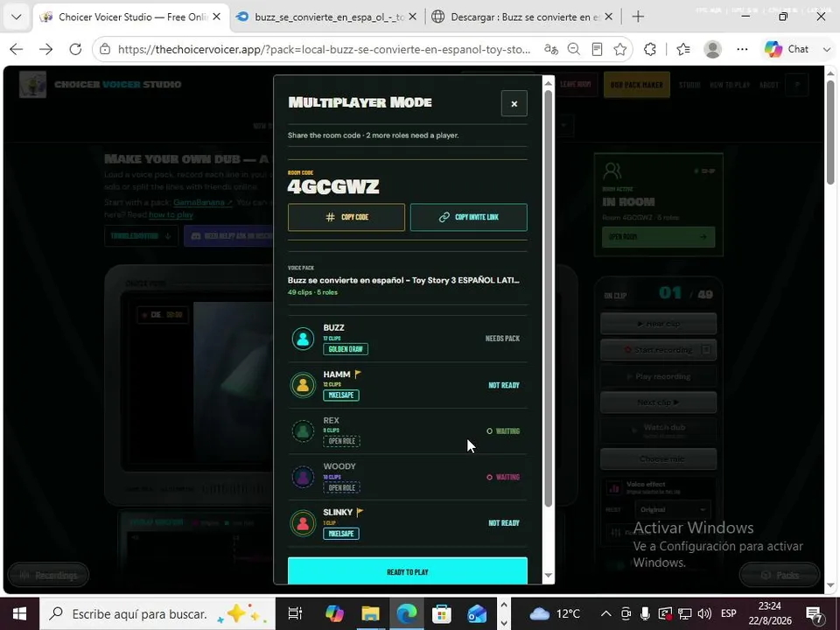Screen dimensions: 840x630
Task: Copy the room code with Copy Code
Action: pyautogui.click(x=346, y=217)
